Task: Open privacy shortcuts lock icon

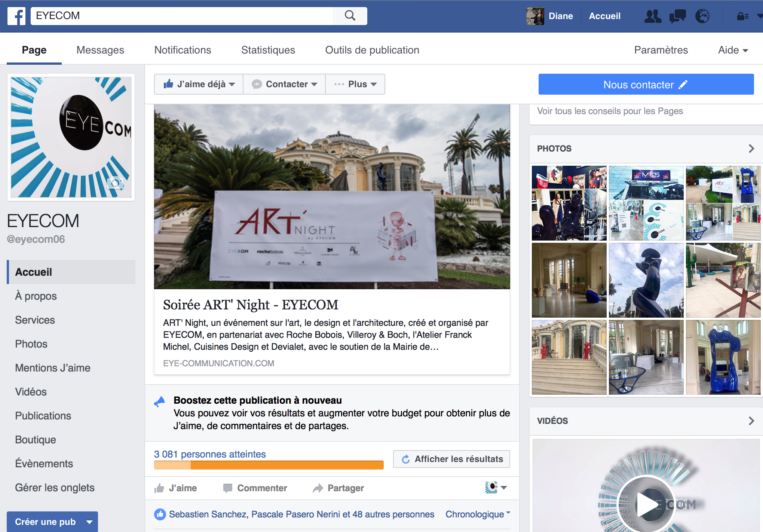Action: (742, 16)
